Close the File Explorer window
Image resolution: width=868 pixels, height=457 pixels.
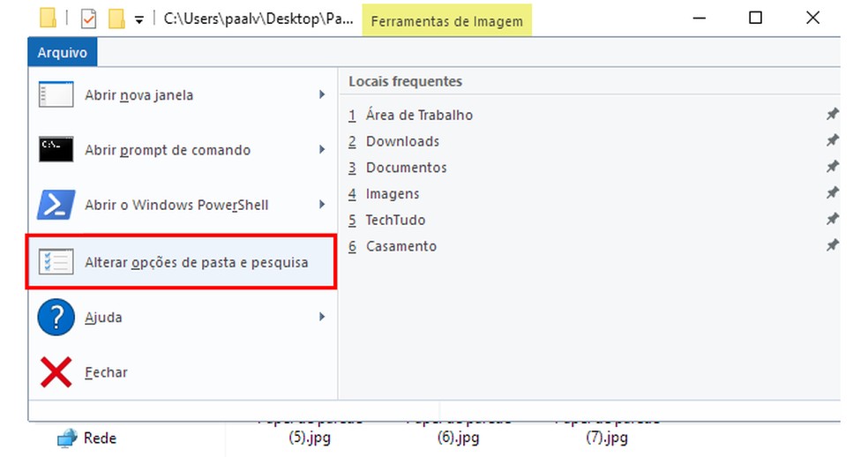click(812, 19)
